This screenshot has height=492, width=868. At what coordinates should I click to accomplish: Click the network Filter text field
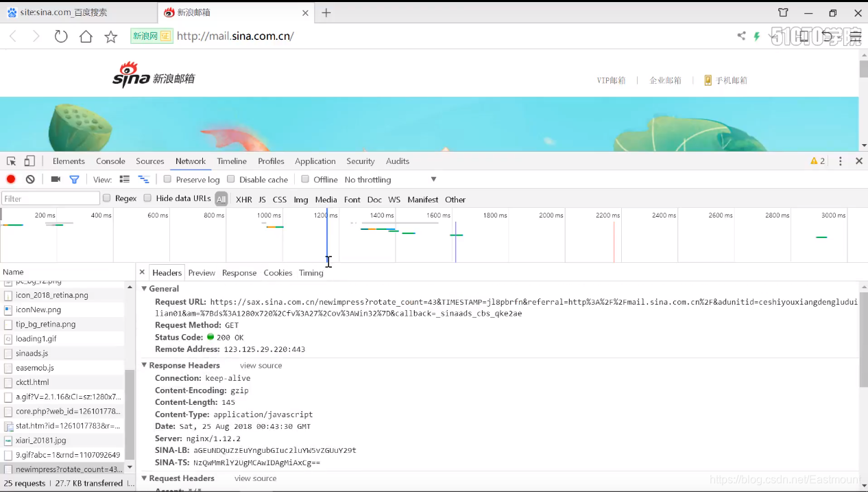pyautogui.click(x=51, y=198)
